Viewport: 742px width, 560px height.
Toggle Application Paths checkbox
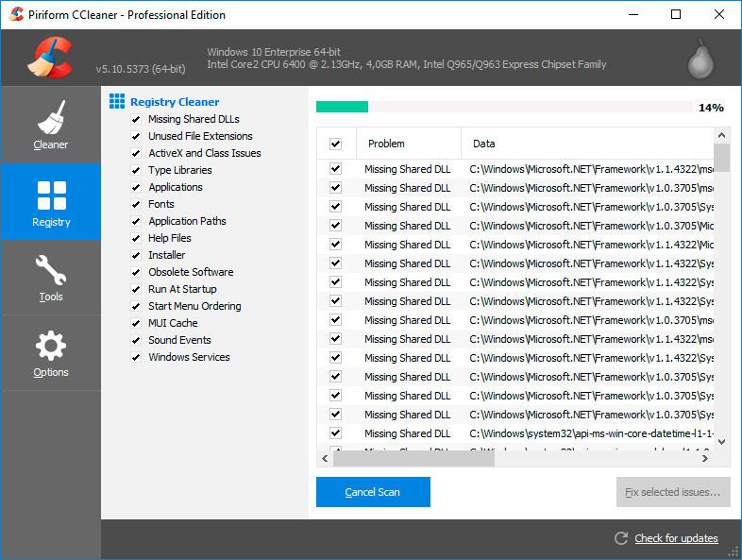click(136, 222)
